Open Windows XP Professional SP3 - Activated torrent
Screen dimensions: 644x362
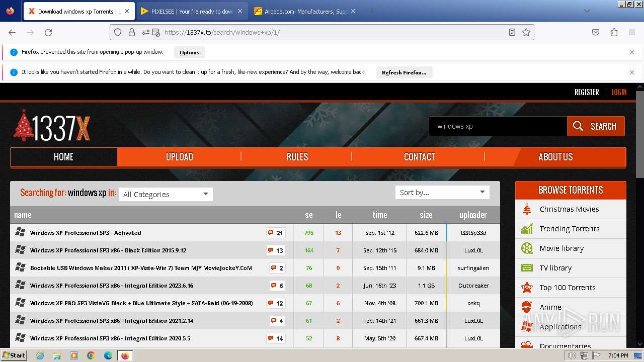[86, 233]
